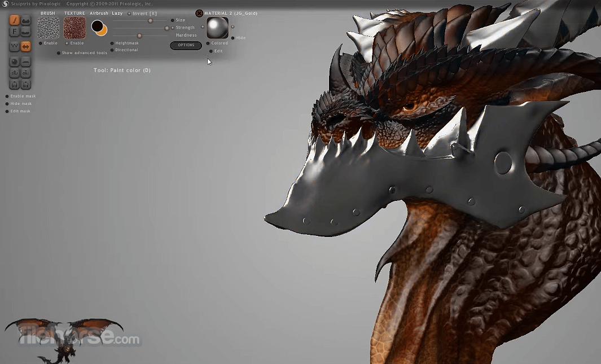The height and width of the screenshot is (364, 601).
Task: Pick the orange secondary color swatch
Action: point(103,32)
